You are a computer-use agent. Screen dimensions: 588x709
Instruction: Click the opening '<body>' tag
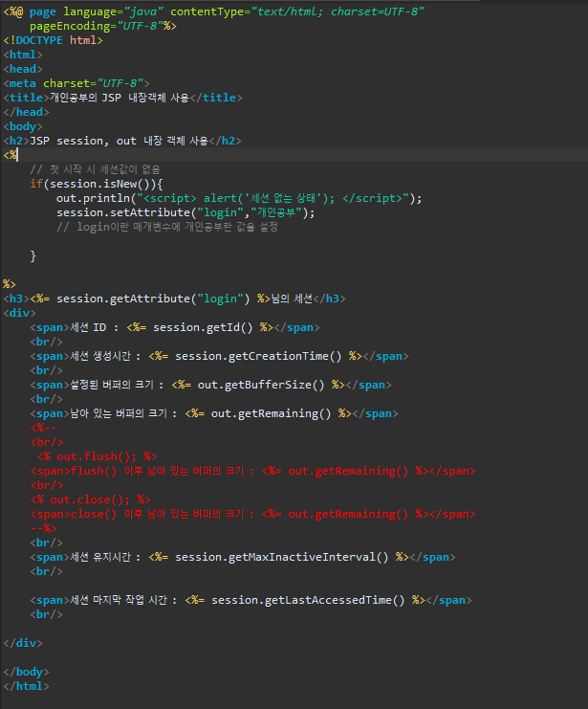point(23,126)
